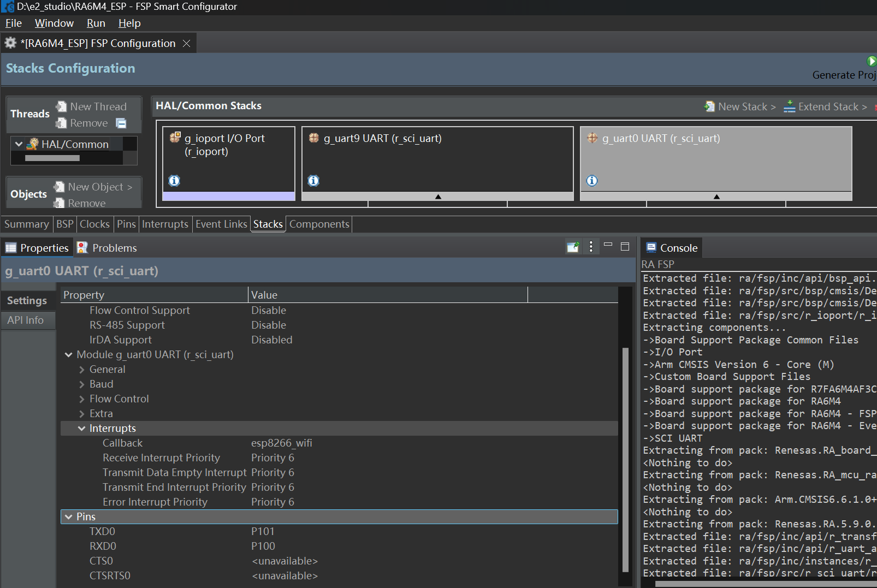The width and height of the screenshot is (877, 588).
Task: Click the Generate Project Content play icon
Action: pos(872,61)
